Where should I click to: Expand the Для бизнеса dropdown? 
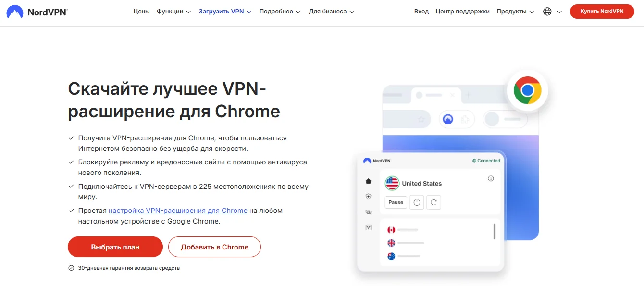point(332,12)
